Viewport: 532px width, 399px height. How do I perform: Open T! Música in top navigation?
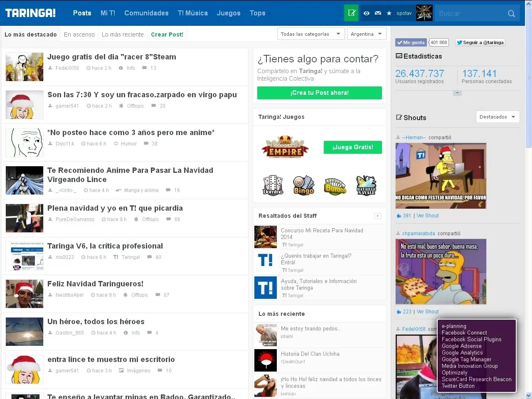coord(193,13)
